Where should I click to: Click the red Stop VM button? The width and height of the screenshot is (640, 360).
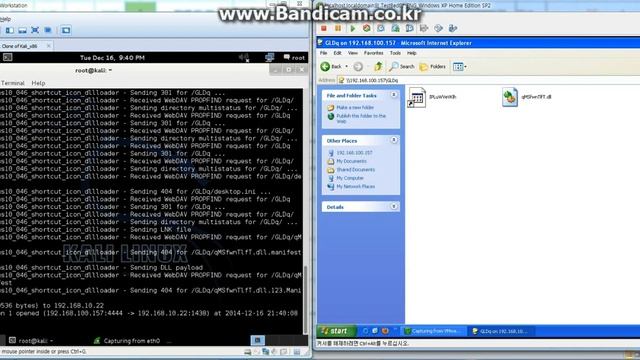coord(324,28)
